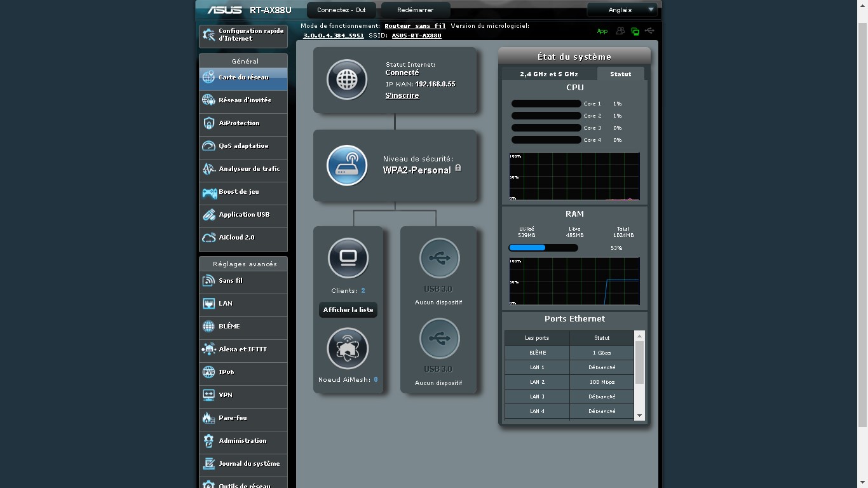The image size is (868, 488).
Task: Open Analyseur de trafic
Action: click(243, 169)
